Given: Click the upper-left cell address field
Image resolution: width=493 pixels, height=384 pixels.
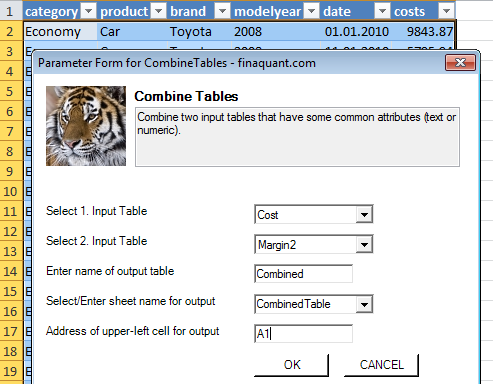Looking at the screenshot, I should (303, 333).
